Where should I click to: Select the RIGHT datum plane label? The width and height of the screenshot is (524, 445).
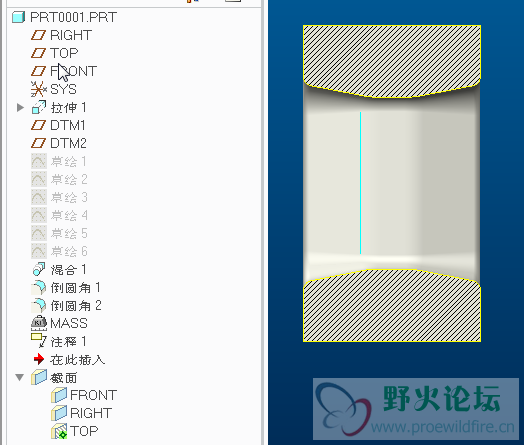(71, 35)
